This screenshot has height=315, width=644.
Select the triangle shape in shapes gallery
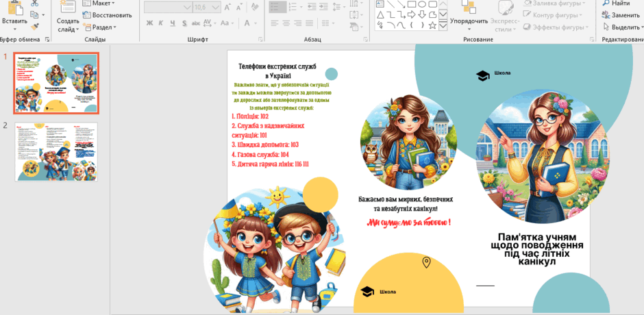[x=380, y=15]
